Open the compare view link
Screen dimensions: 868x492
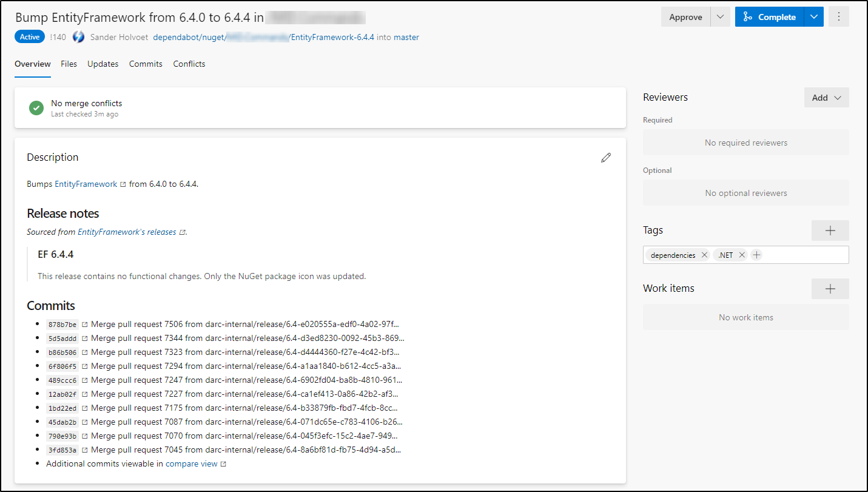[191, 463]
